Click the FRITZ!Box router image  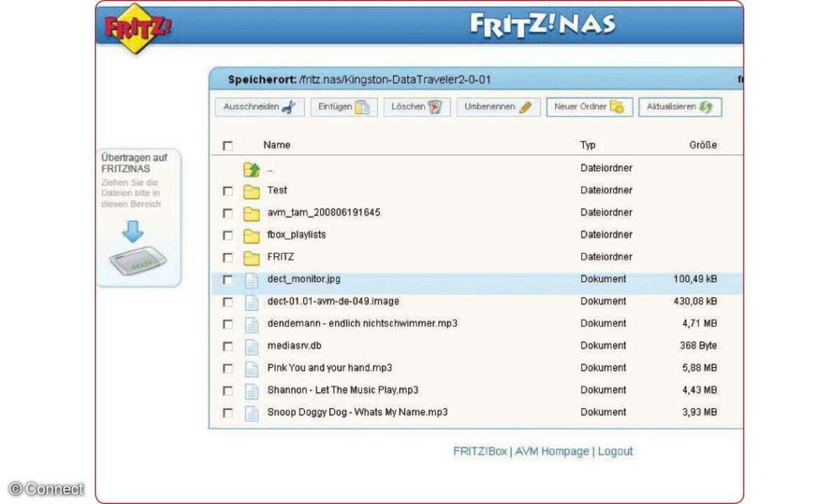coord(138,262)
